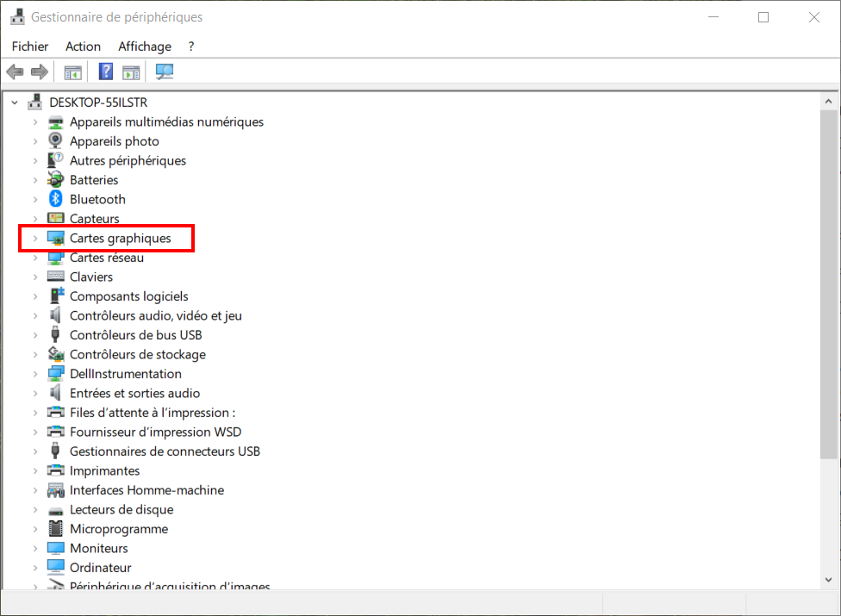Click the Interfaces Homme-machine icon

pos(55,490)
